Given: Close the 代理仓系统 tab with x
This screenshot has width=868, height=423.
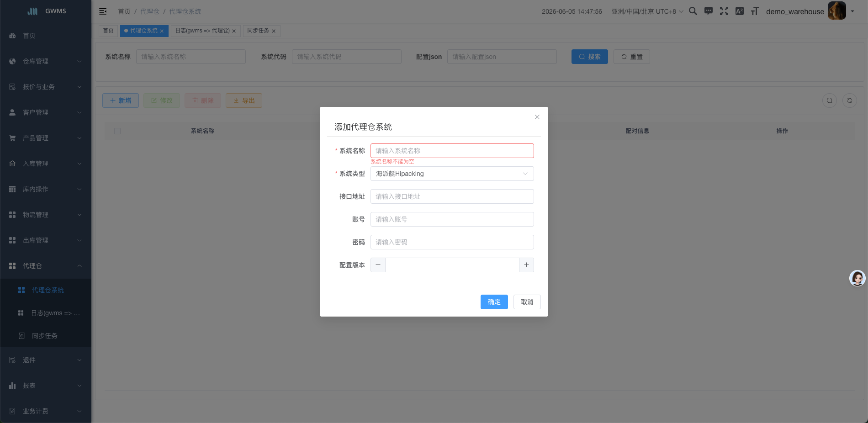Looking at the screenshot, I should (x=162, y=31).
